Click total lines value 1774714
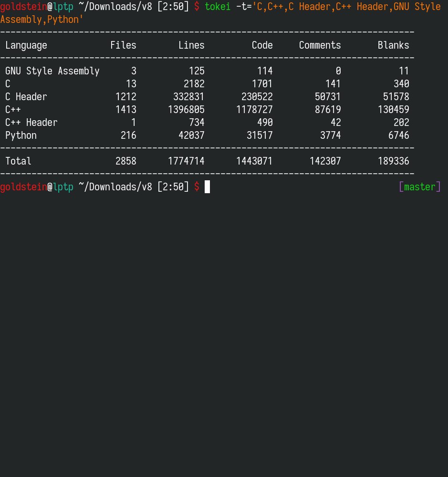Image resolution: width=448 pixels, height=477 pixels. coord(186,161)
